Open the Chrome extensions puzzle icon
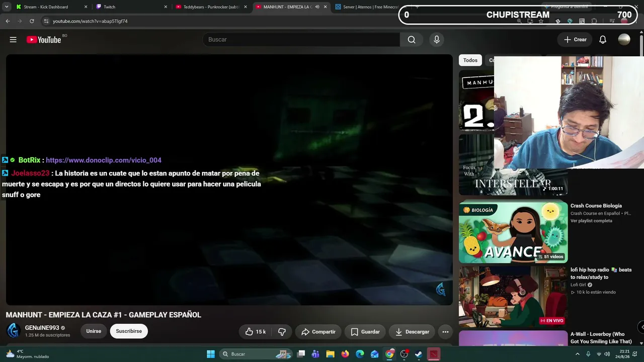Image resolution: width=644 pixels, height=362 pixels. 594,21
